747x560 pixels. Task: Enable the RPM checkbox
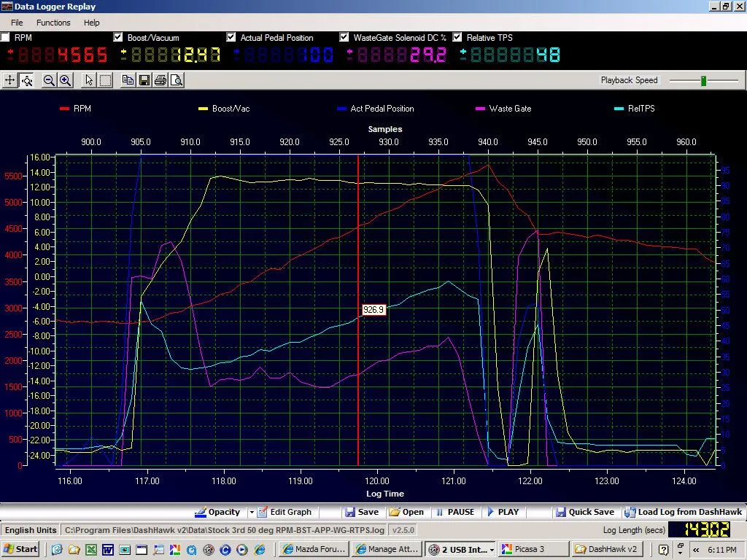pos(6,37)
